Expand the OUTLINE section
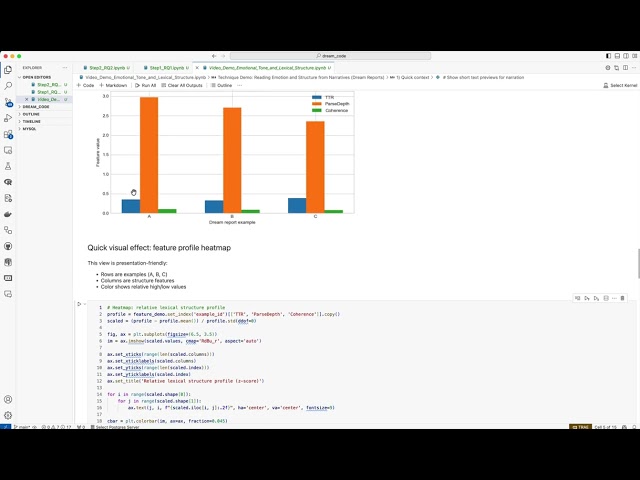 click(29, 114)
